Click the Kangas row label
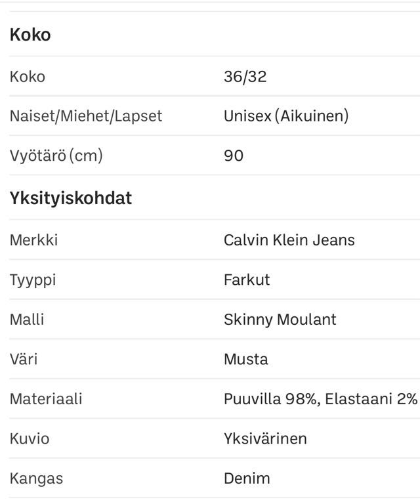Screen dimensions: 420x504 (37, 478)
